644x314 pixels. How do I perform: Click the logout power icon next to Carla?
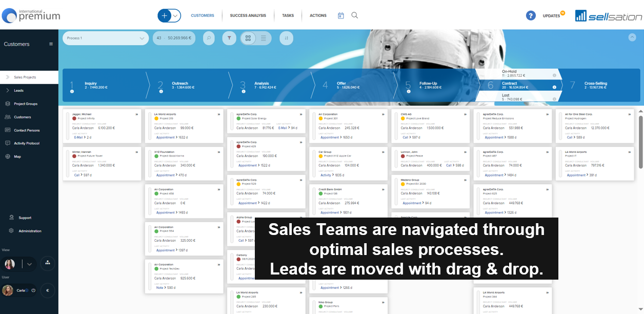click(x=33, y=290)
